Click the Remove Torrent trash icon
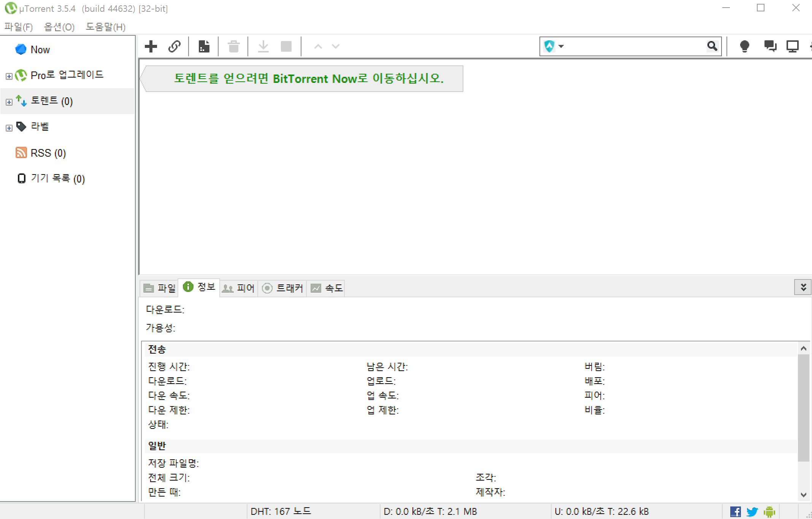 (234, 46)
